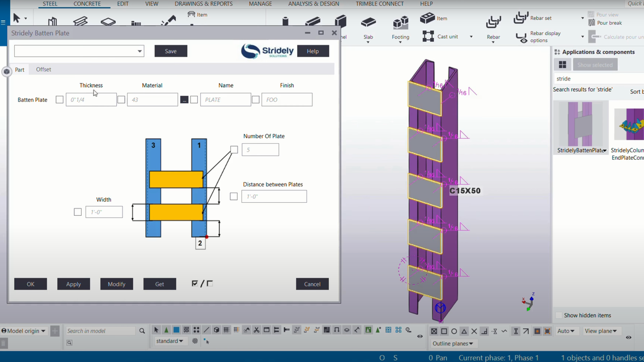Click the crossed-square snap switch icon
Image resolution: width=644 pixels, height=362 pixels.
434,331
